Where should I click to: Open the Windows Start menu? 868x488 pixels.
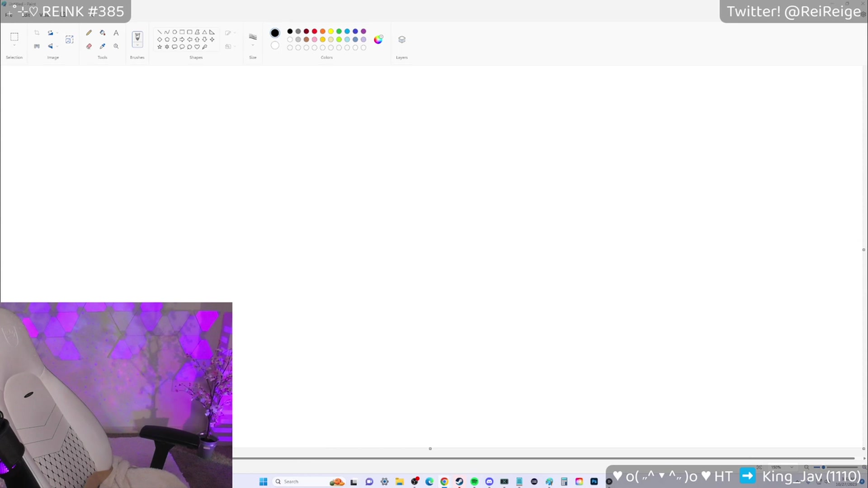pyautogui.click(x=263, y=482)
